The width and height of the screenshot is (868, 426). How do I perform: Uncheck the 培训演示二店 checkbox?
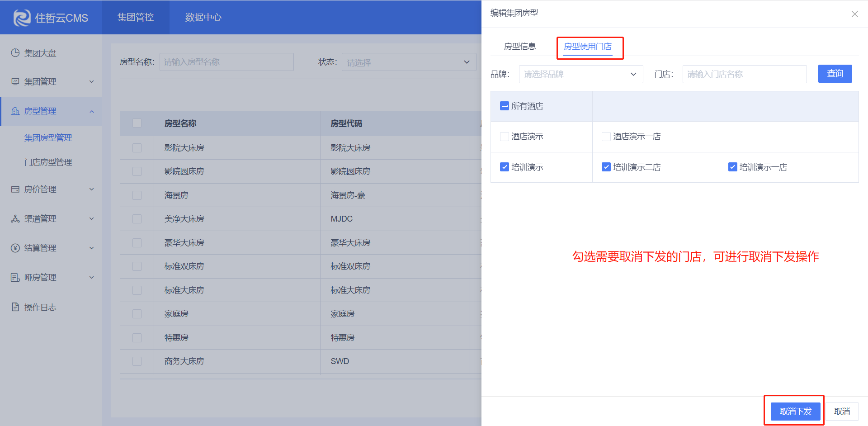pyautogui.click(x=606, y=167)
